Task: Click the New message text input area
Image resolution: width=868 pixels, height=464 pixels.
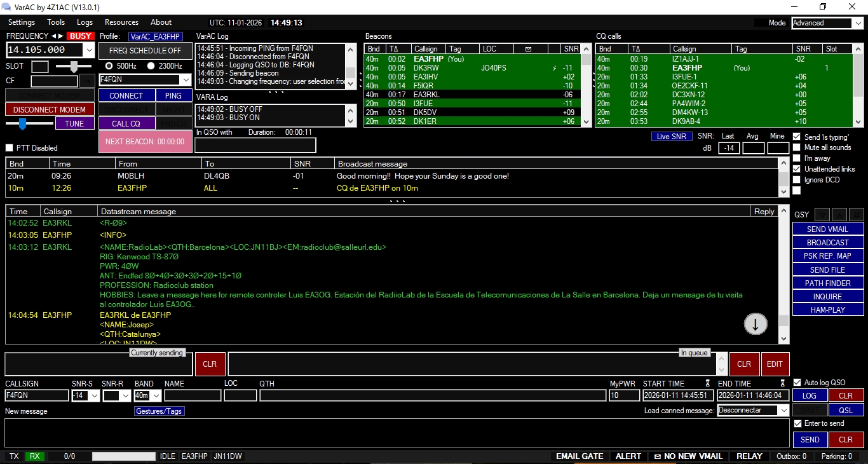Action: (397, 432)
